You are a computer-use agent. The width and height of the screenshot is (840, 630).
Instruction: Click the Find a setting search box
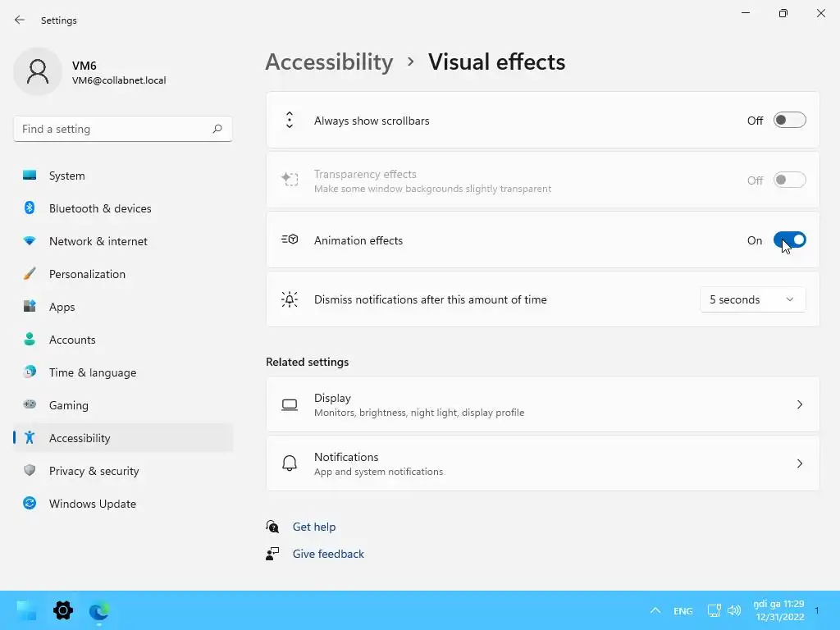(113, 129)
